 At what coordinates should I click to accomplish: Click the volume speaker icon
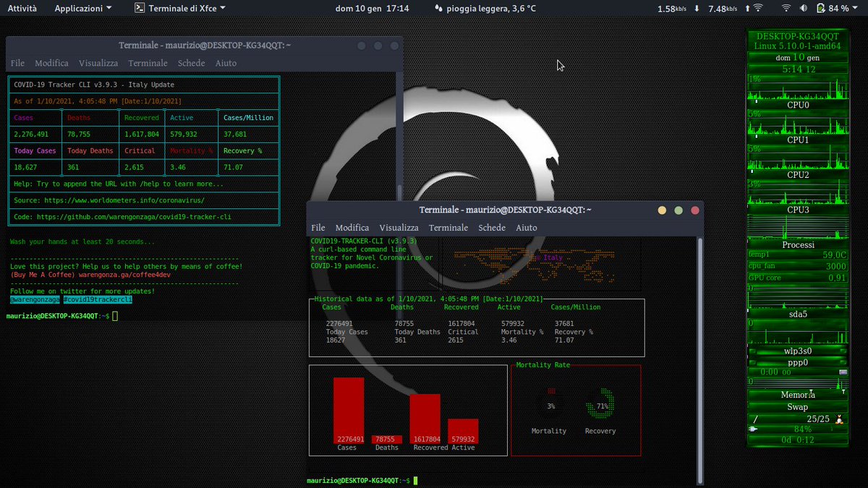point(804,9)
